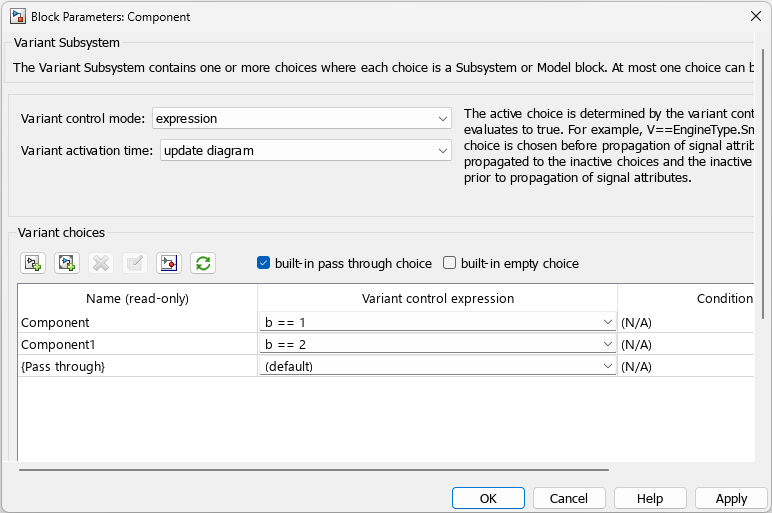Viewport: 772px width, 513px height.
Task: Click the edit selected choice icon
Action: tap(135, 263)
